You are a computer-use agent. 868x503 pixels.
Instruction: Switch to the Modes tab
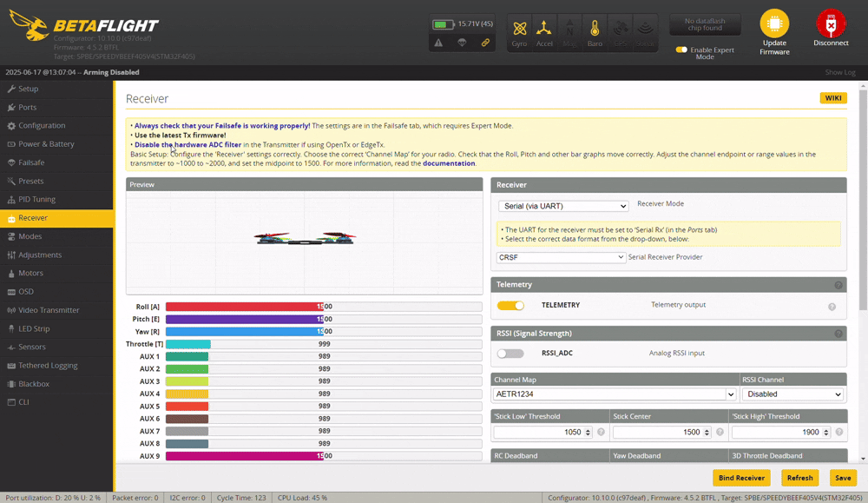coord(56,236)
